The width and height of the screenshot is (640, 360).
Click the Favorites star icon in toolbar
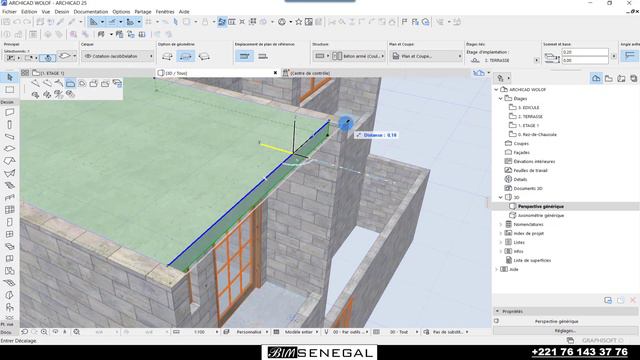point(299,22)
